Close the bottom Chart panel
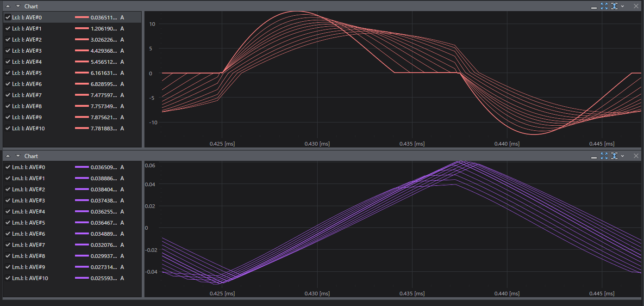This screenshot has width=644, height=306. [636, 156]
